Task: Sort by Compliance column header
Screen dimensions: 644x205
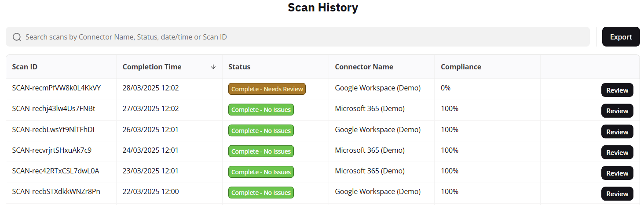Action: coord(461,67)
